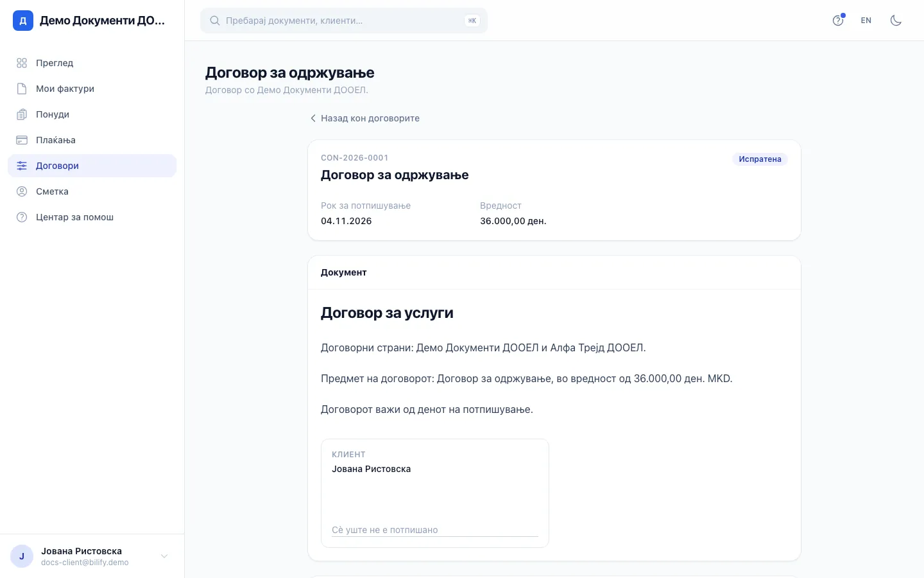Screen dimensions: 924x578
Task: Expand the Јована Ристовска account menu chevron
Action: pos(164,556)
